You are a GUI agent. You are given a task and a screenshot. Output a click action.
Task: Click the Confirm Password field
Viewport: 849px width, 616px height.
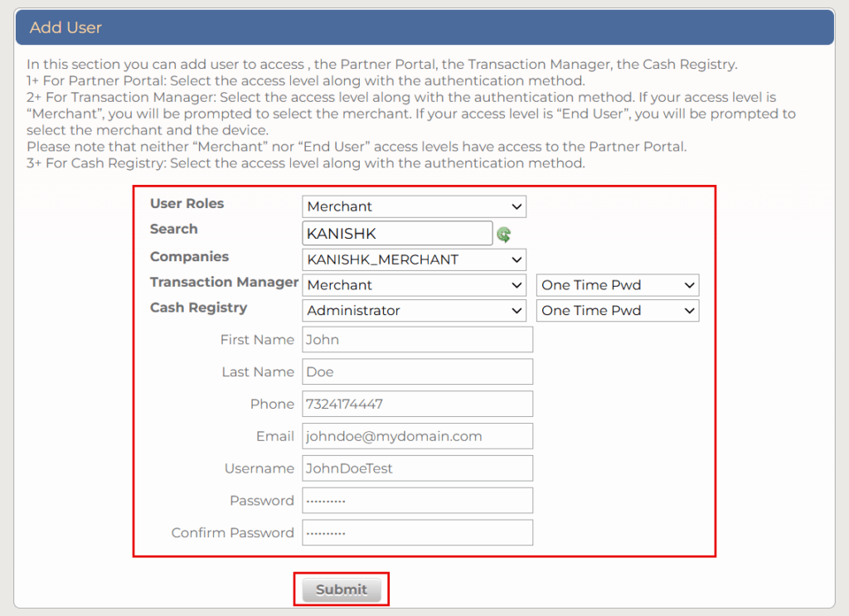pos(417,533)
